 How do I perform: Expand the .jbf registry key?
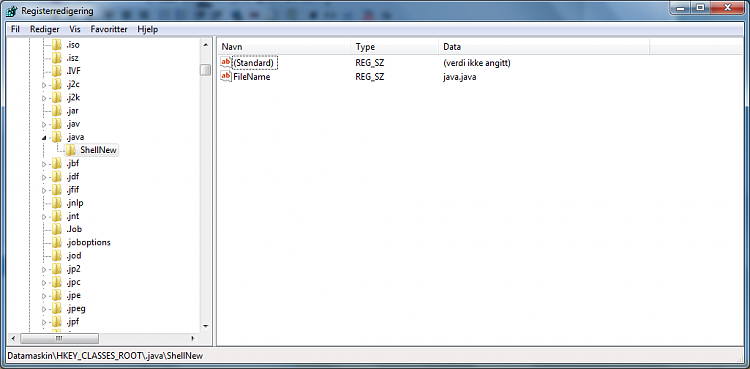44,164
